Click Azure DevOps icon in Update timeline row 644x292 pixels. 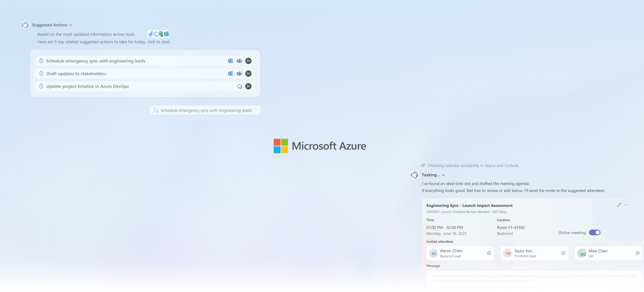click(x=240, y=86)
